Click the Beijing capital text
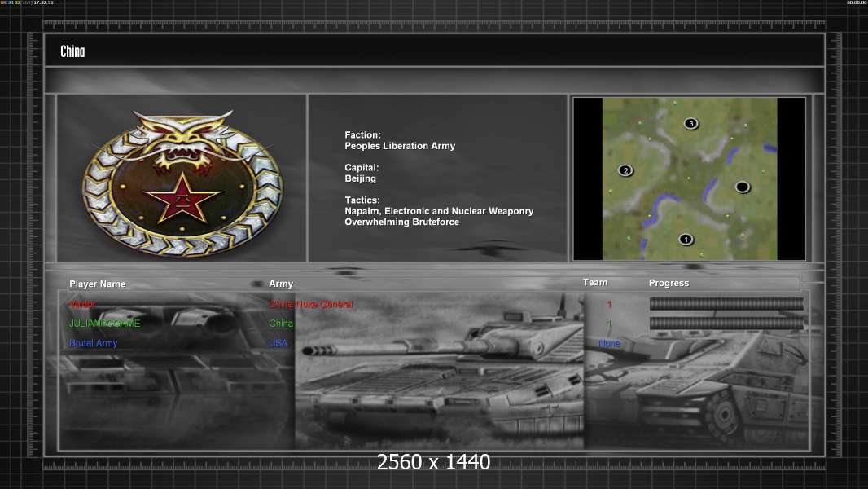 point(361,178)
